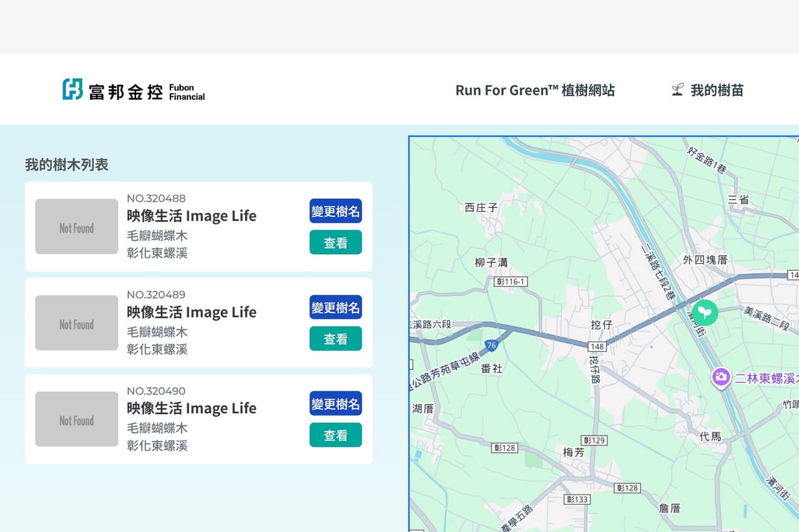Click the 彰129 road badge on map
Image resolution: width=799 pixels, height=532 pixels.
point(594,440)
